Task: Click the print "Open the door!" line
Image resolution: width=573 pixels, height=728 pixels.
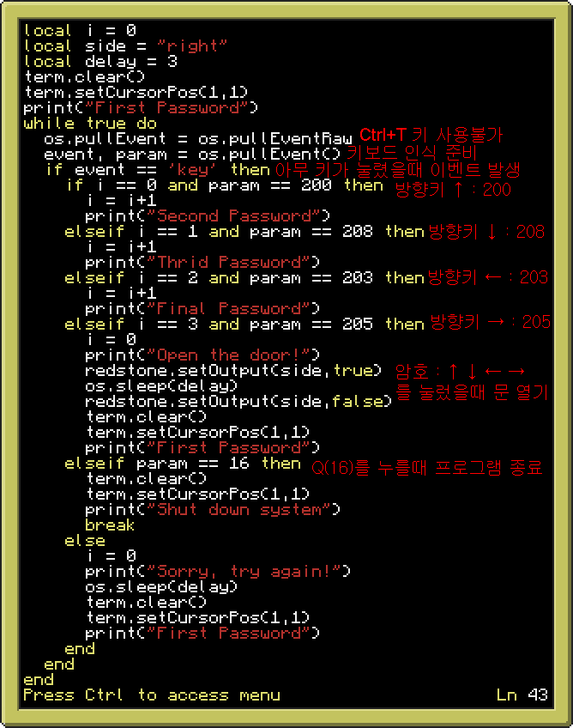Action: pos(202,355)
